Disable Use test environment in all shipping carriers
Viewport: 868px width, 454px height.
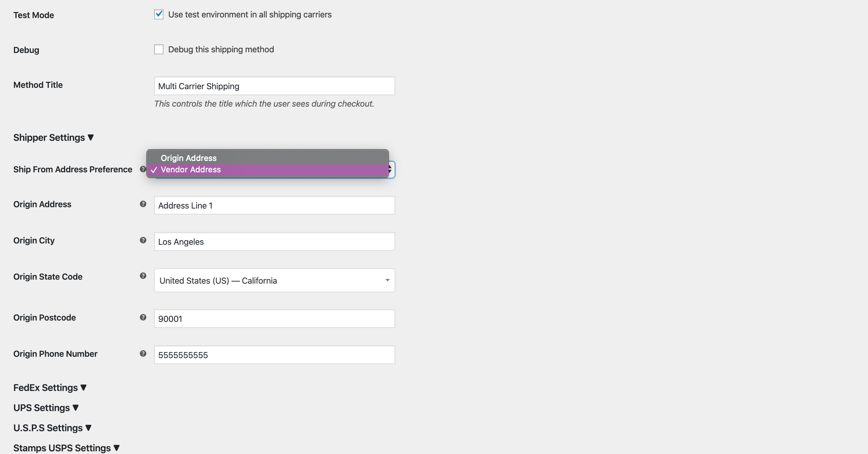pyautogui.click(x=159, y=14)
